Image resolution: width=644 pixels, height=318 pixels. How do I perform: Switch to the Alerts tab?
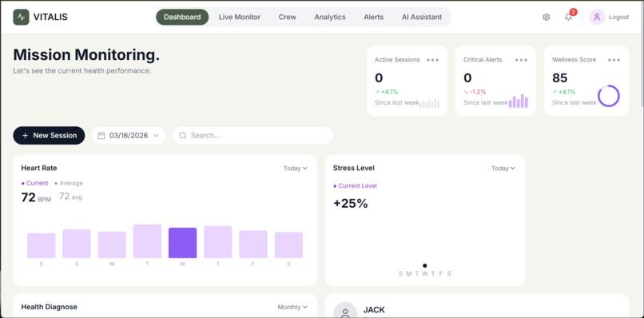pos(373,18)
